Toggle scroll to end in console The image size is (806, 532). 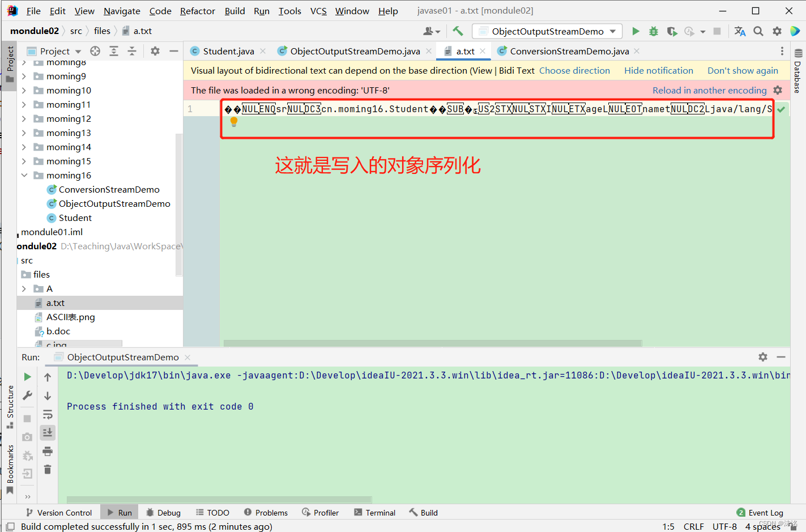(x=48, y=432)
